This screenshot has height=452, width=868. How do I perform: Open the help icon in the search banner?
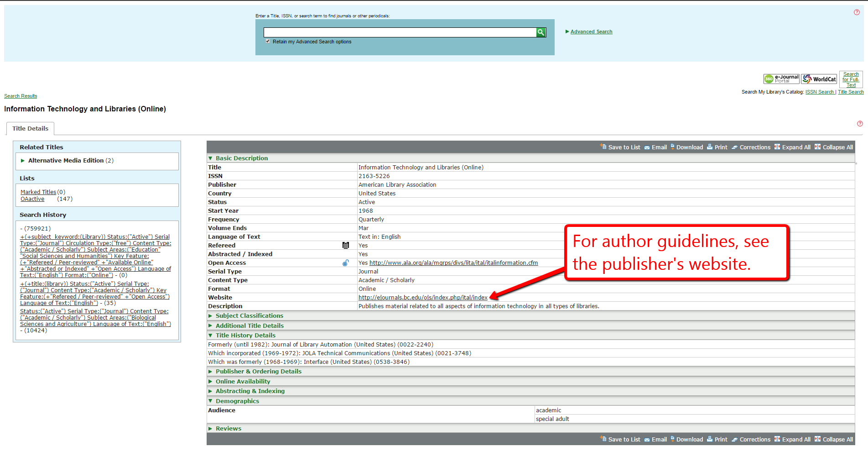click(x=857, y=12)
